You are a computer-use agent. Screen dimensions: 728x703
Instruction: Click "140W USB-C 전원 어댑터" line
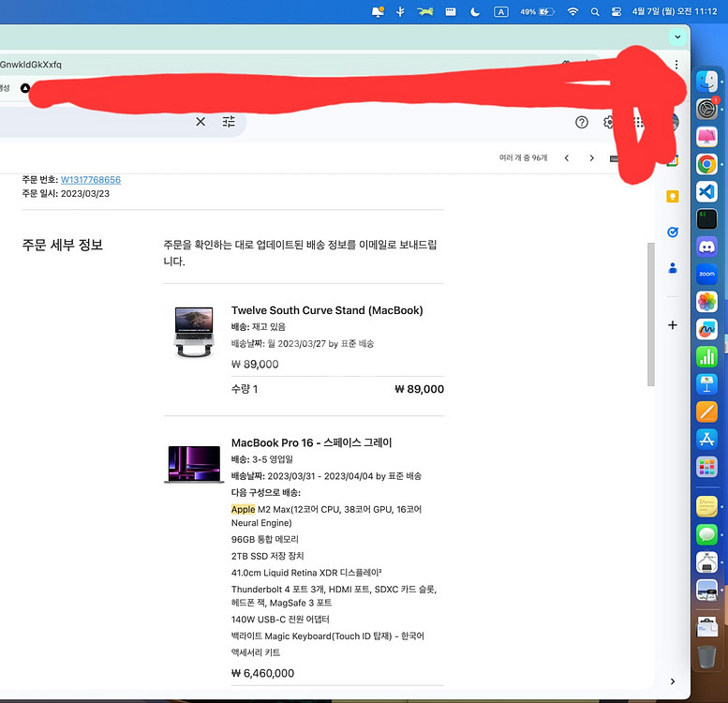click(x=280, y=619)
